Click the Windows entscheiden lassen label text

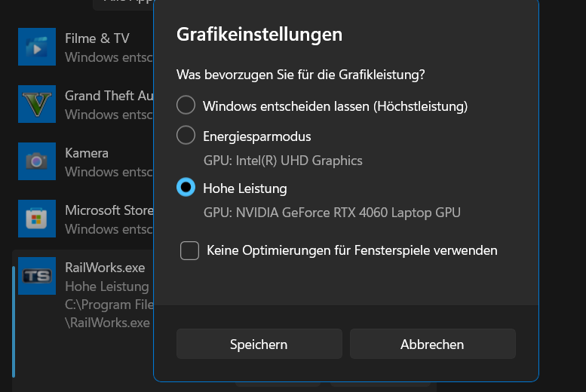coord(336,106)
